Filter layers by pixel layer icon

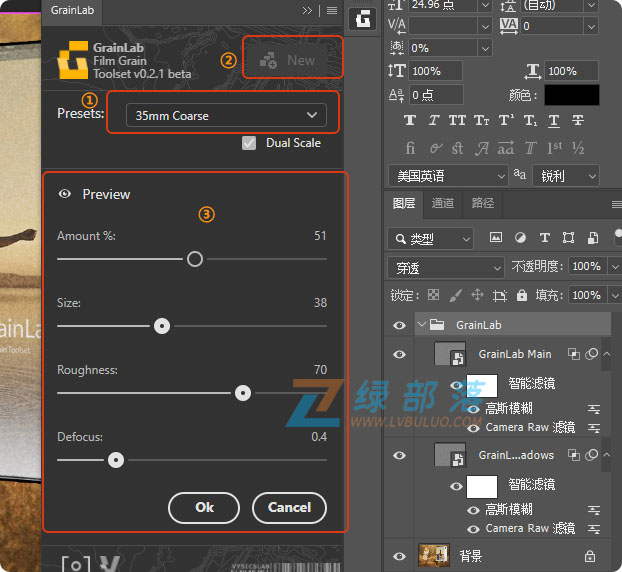point(496,238)
